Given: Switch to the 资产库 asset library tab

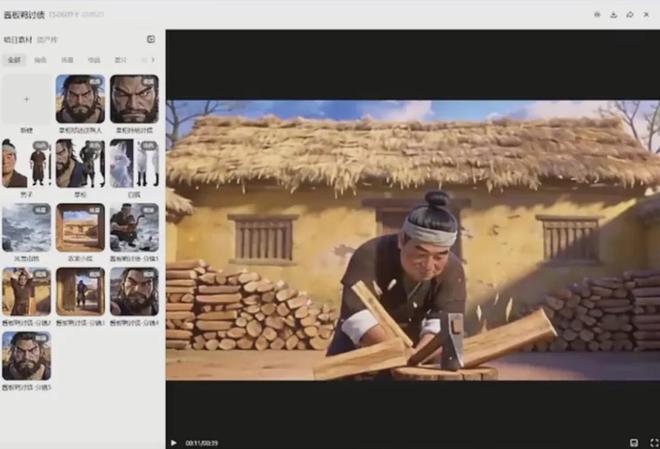Looking at the screenshot, I should point(47,40).
